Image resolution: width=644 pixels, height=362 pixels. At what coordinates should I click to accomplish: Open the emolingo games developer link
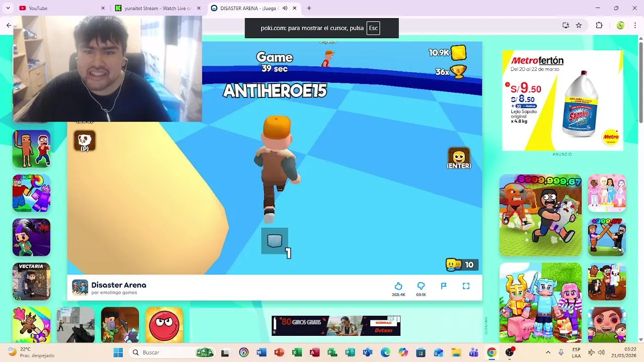click(x=114, y=293)
